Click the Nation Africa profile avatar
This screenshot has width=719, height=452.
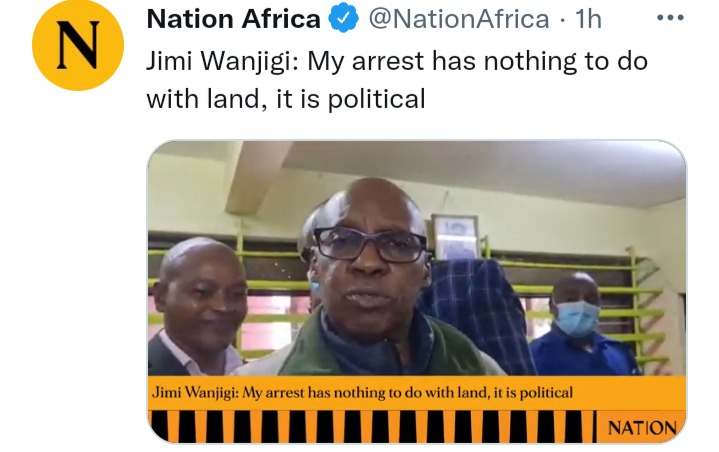[x=78, y=45]
